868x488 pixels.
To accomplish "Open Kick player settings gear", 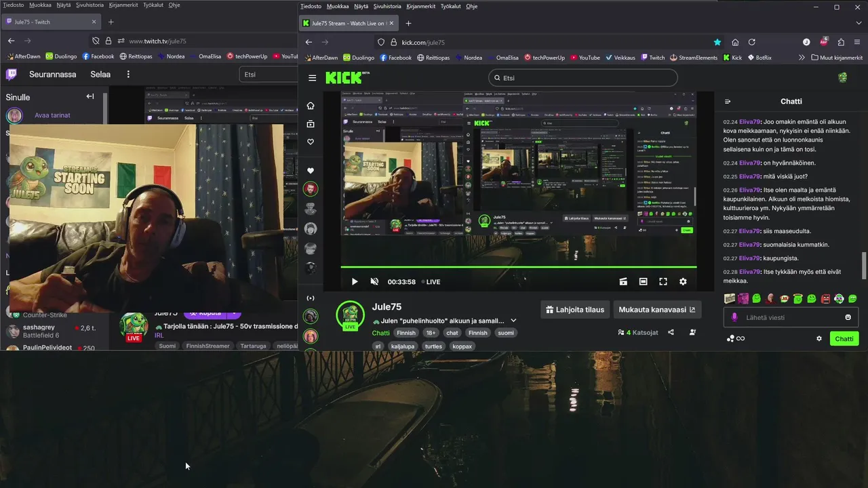I will 683,282.
